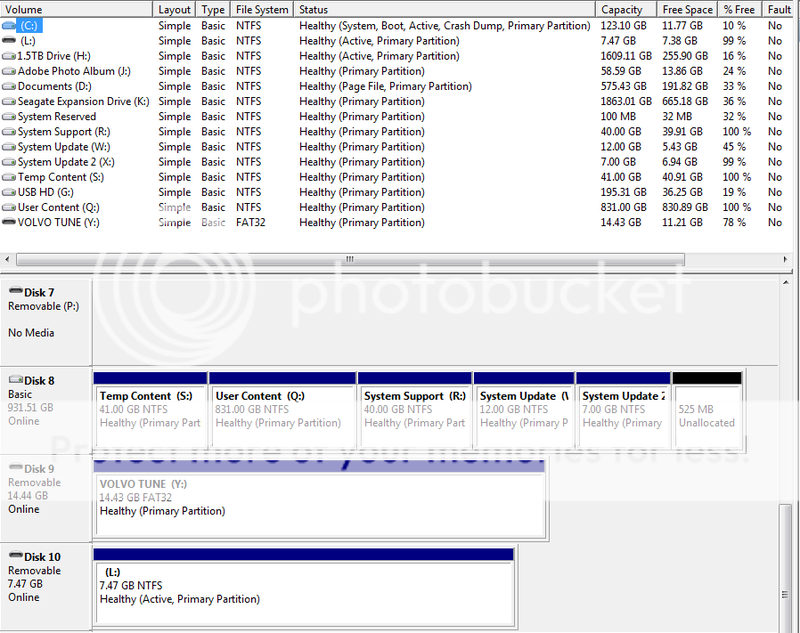Sort volumes by File System header
800x633 pixels.
coord(262,9)
